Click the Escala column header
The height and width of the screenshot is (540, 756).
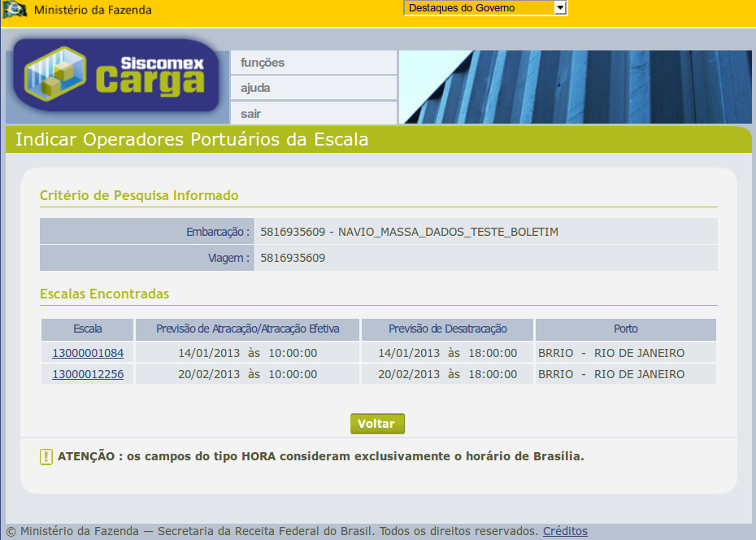click(86, 329)
